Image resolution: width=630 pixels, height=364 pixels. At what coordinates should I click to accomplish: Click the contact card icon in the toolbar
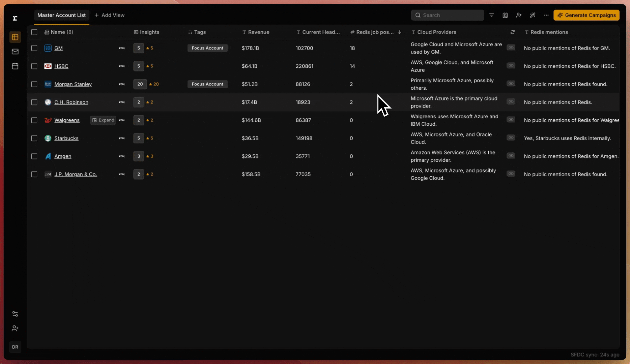point(505,15)
